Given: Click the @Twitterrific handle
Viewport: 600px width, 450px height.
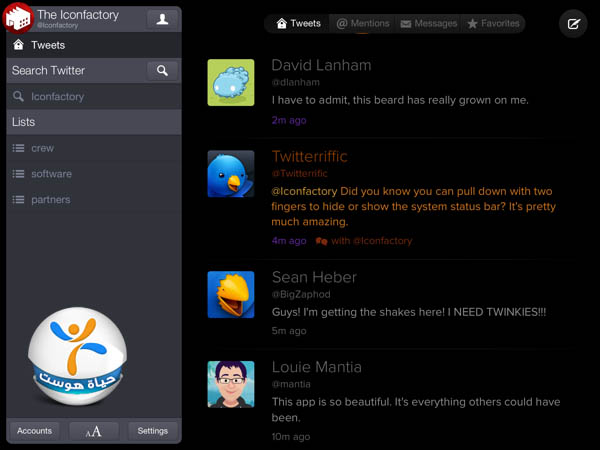Looking at the screenshot, I should click(x=299, y=173).
